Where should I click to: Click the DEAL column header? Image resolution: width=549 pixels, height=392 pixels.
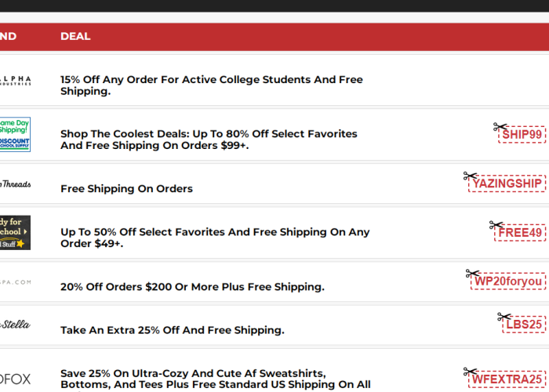tap(75, 36)
